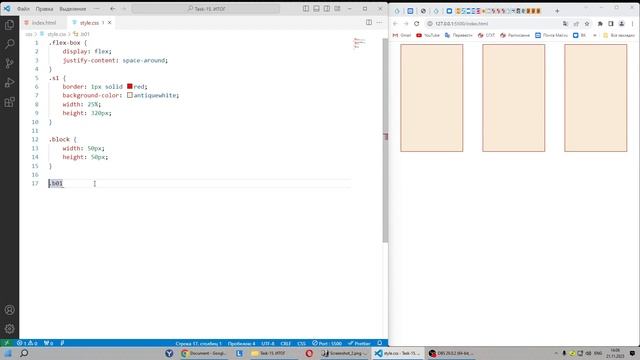Click the share icon in the address bar
Viewport: 640px width, 360px height.
(x=576, y=24)
